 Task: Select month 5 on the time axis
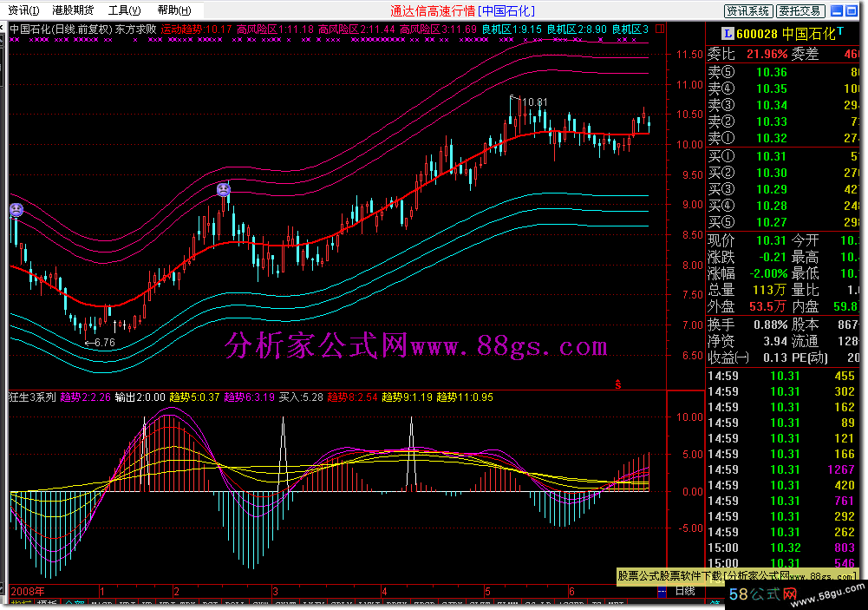click(487, 591)
